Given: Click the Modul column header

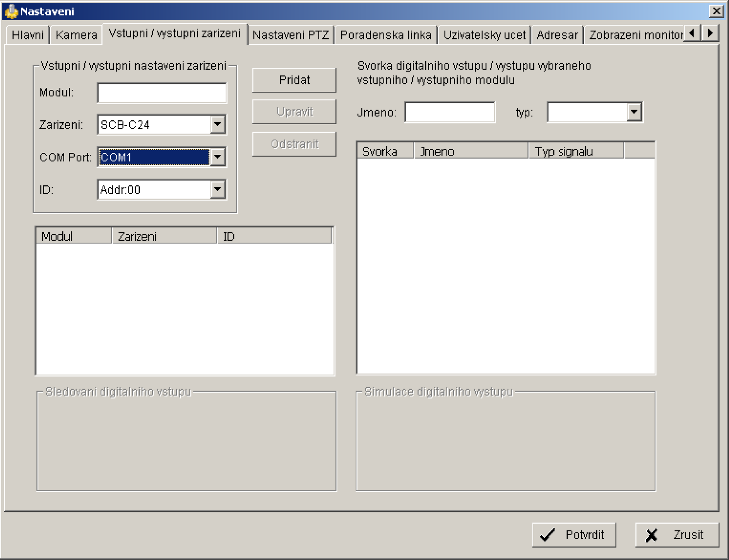Looking at the screenshot, I should (x=74, y=236).
